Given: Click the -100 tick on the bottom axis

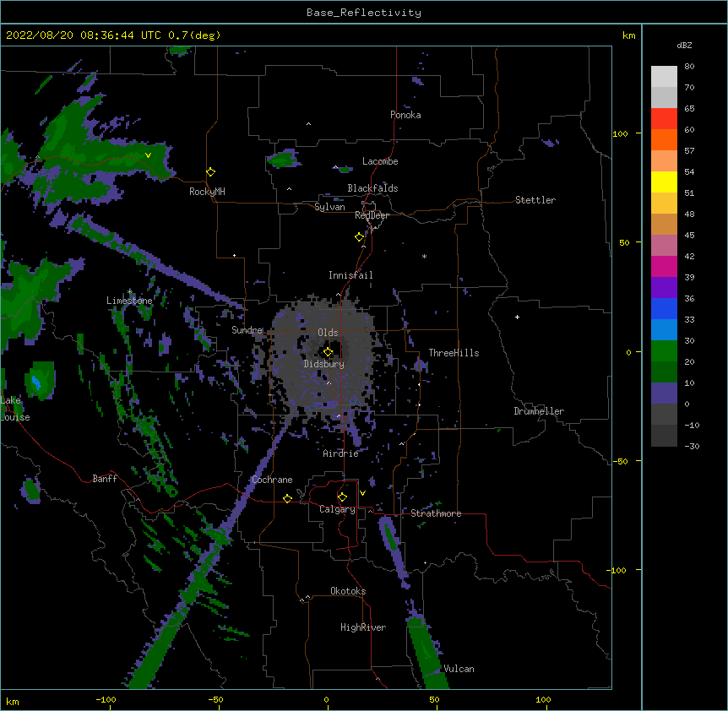Looking at the screenshot, I should (x=106, y=699).
